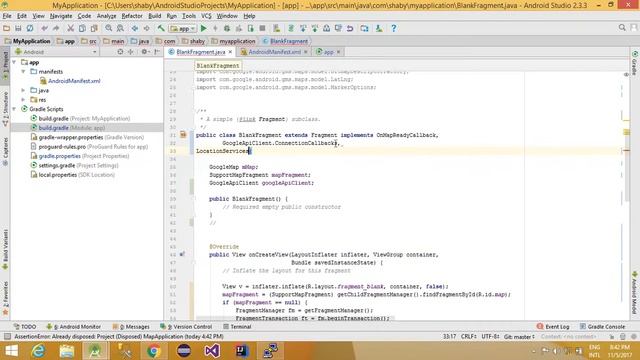Navigate Back with the left arrow icon

point(135,28)
